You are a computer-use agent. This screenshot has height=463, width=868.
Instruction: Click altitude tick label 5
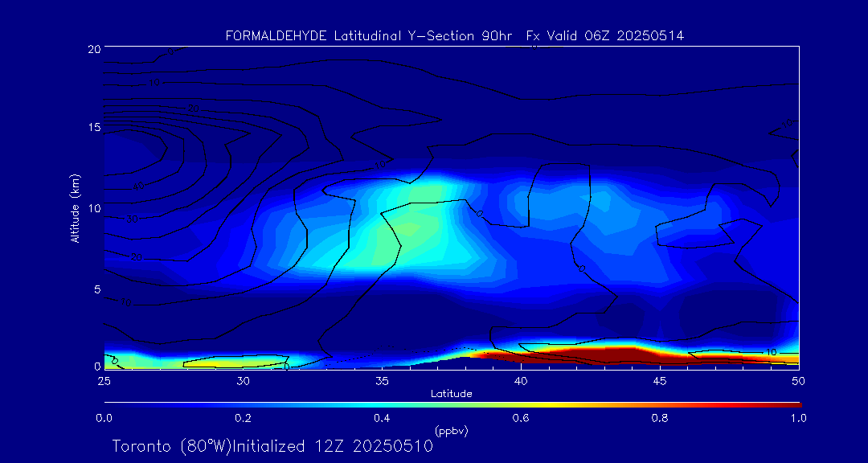96,289
